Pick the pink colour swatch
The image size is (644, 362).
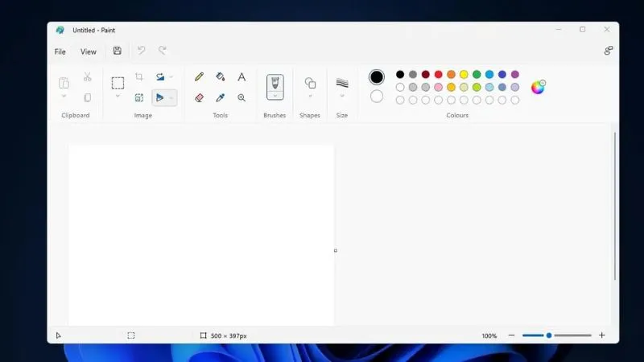point(438,87)
